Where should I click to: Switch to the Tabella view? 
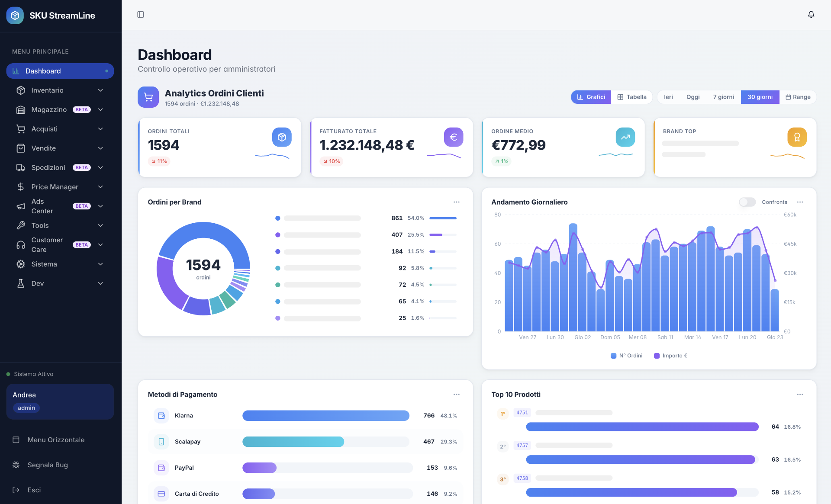(x=631, y=97)
